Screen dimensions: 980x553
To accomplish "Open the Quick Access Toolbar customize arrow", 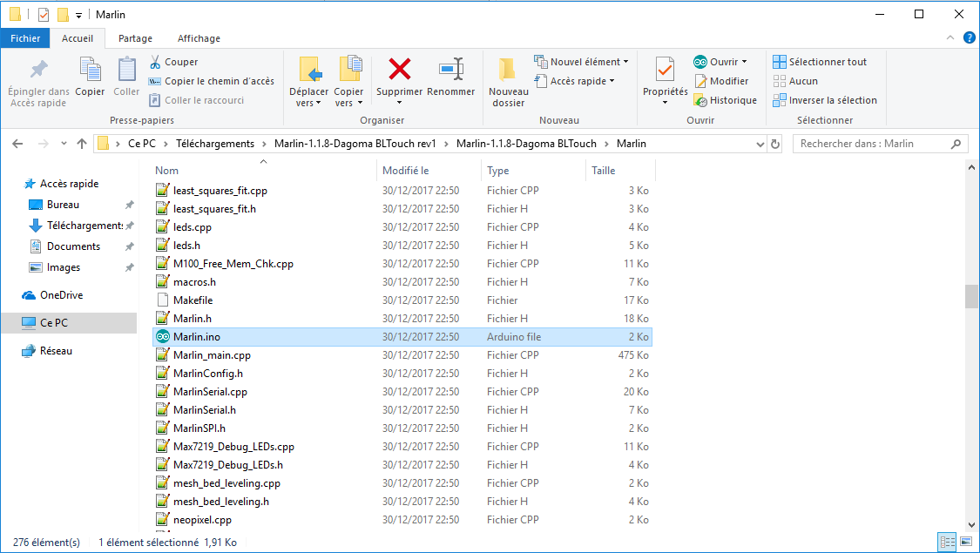I will pos(78,15).
